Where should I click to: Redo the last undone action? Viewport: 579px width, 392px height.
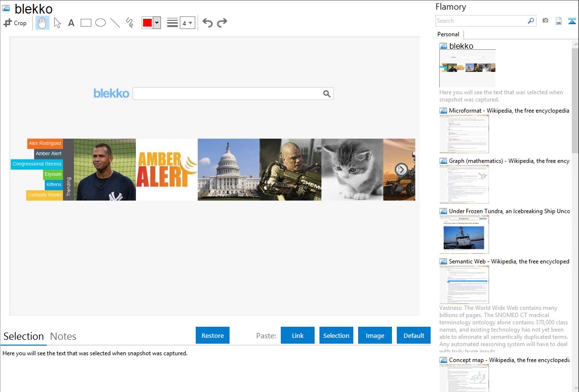(x=222, y=23)
